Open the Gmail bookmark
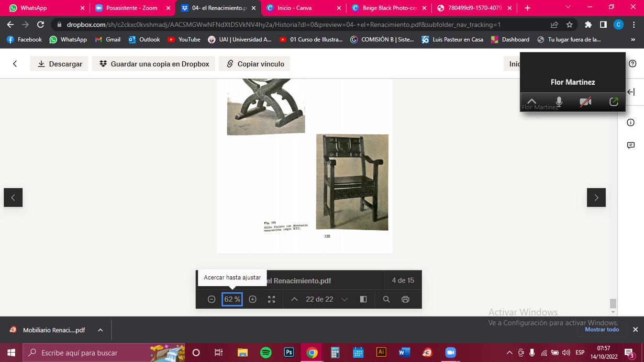The width and height of the screenshot is (644, 362). [107, 39]
